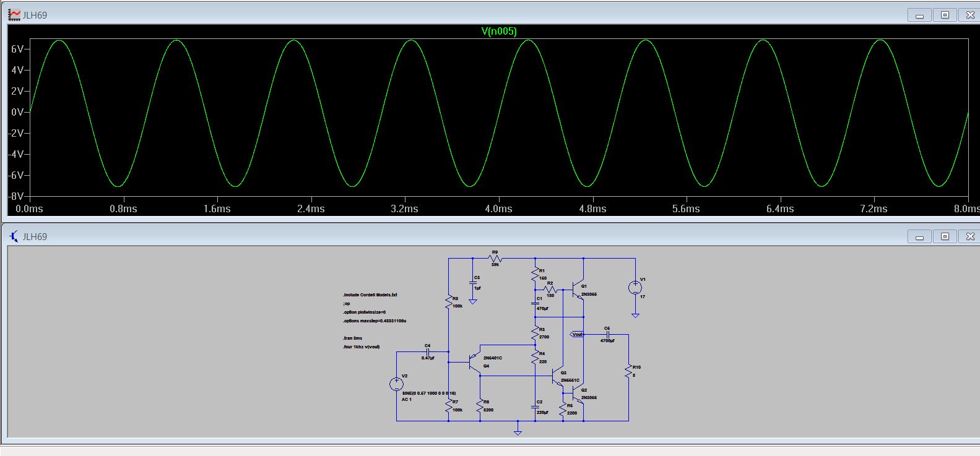Click transistor Q2 2N3055 symbol
The height and width of the screenshot is (456, 980).
[578, 394]
